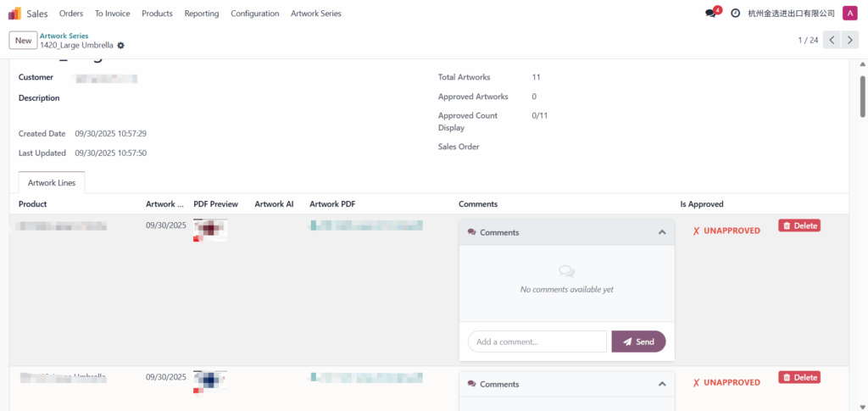The width and height of the screenshot is (868, 411).
Task: Delete the first artwork line
Action: coord(798,225)
